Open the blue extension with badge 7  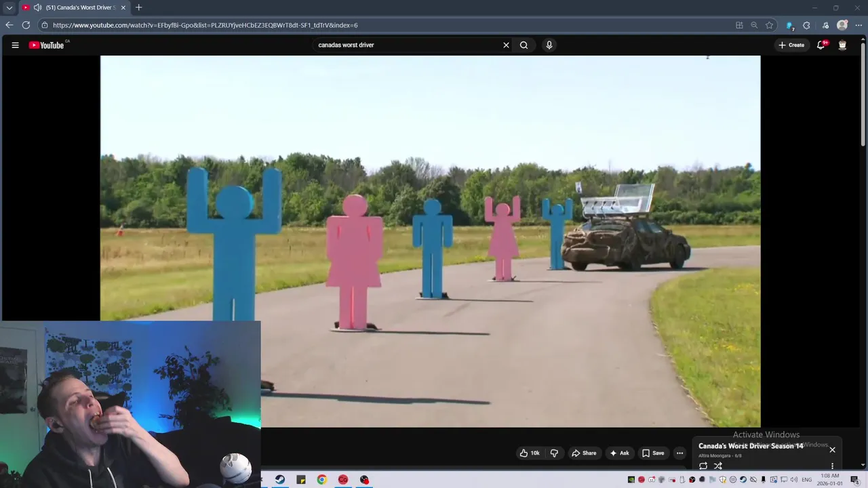[789, 25]
